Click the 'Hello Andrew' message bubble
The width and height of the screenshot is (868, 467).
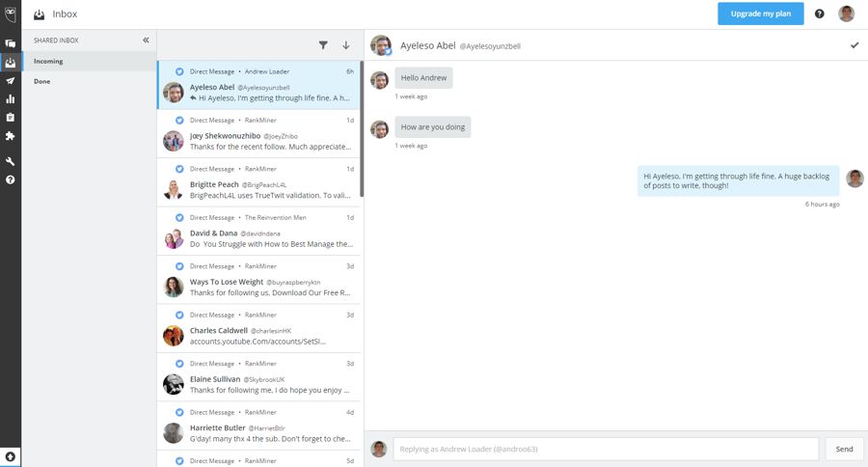point(423,78)
